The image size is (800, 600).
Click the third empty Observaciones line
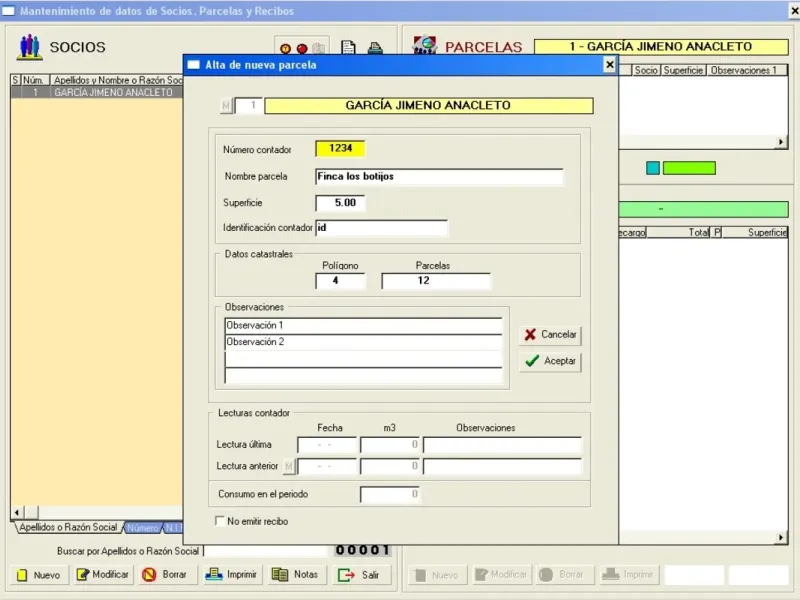(x=363, y=359)
